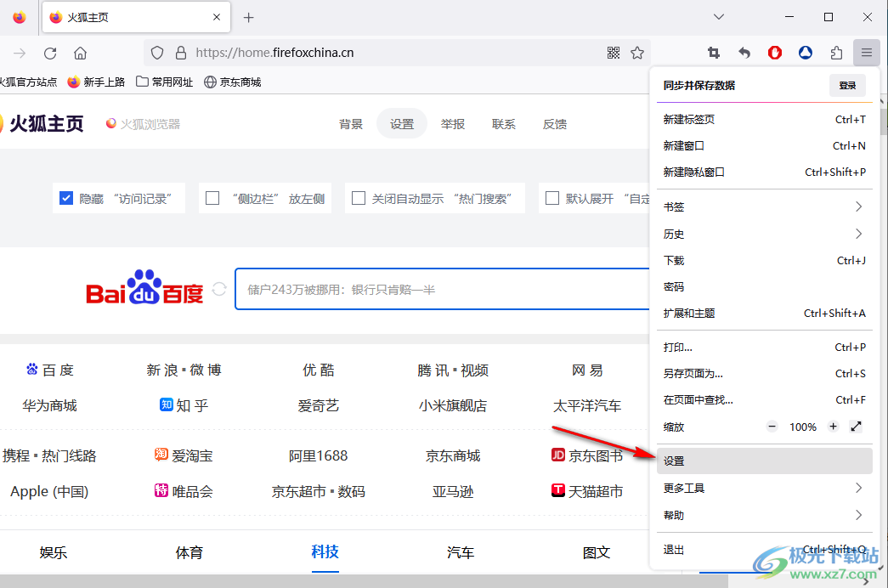
Task: Open the 常用网址 bookmarks folder
Action: click(164, 82)
